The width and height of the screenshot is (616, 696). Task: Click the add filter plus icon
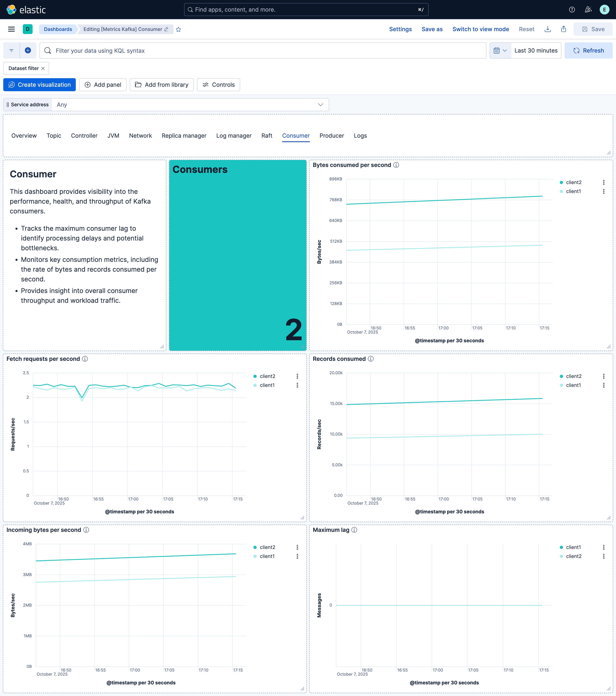[28, 51]
